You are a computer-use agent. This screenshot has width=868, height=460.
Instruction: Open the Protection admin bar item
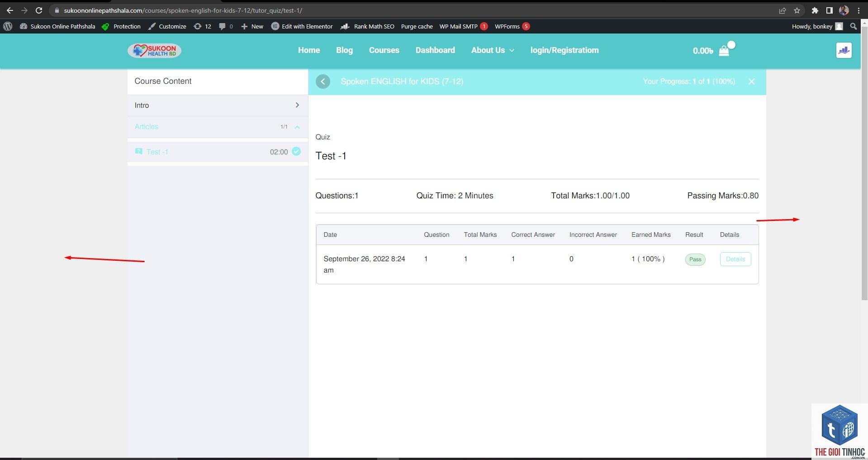coord(121,26)
